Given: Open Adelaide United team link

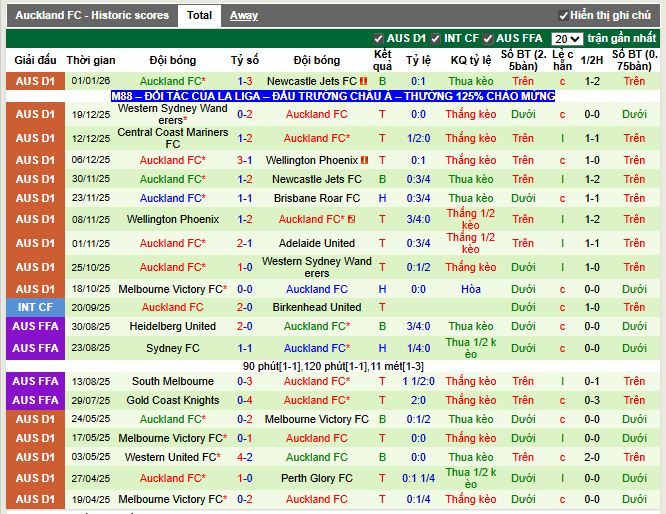Looking at the screenshot, I should point(317,243).
